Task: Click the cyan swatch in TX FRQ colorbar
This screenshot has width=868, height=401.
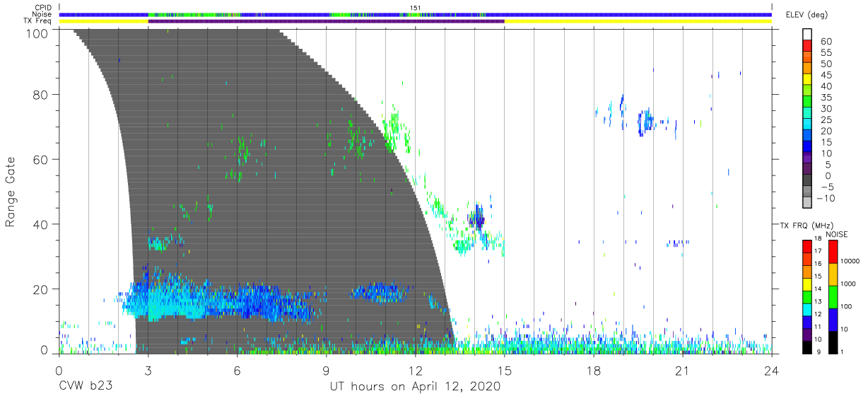Action: (x=807, y=309)
